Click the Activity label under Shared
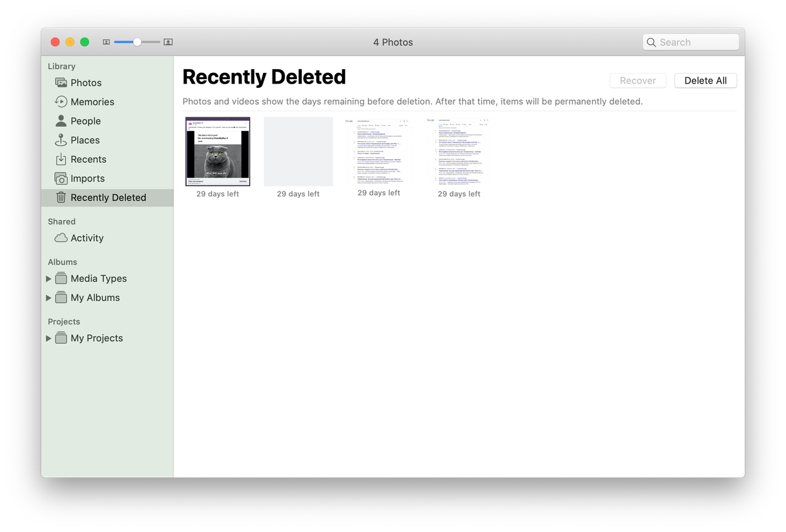This screenshot has height=532, width=786. tap(87, 238)
